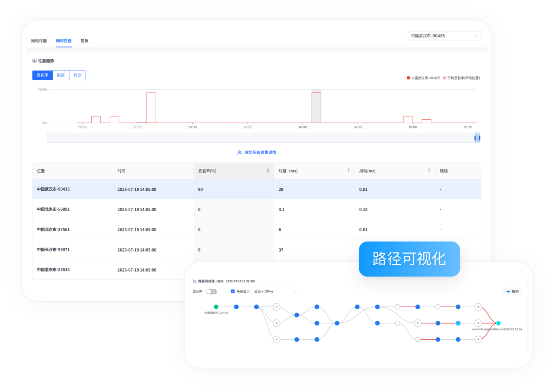The width and height of the screenshot is (555, 392).
Task: Sort the 抖动(ms) column
Action: (429, 171)
